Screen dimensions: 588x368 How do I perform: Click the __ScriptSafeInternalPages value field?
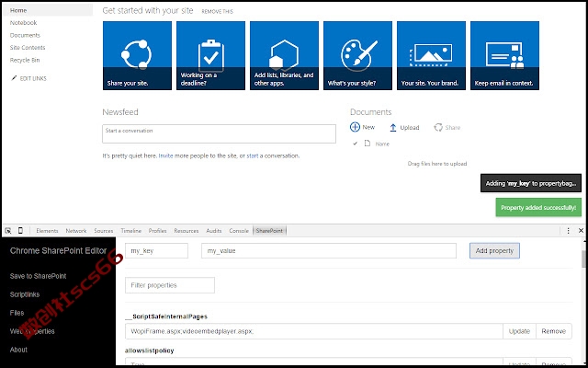point(314,331)
